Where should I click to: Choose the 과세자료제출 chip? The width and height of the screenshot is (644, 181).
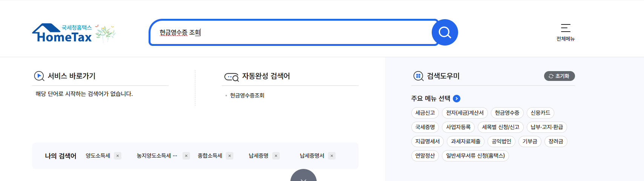coord(466,141)
